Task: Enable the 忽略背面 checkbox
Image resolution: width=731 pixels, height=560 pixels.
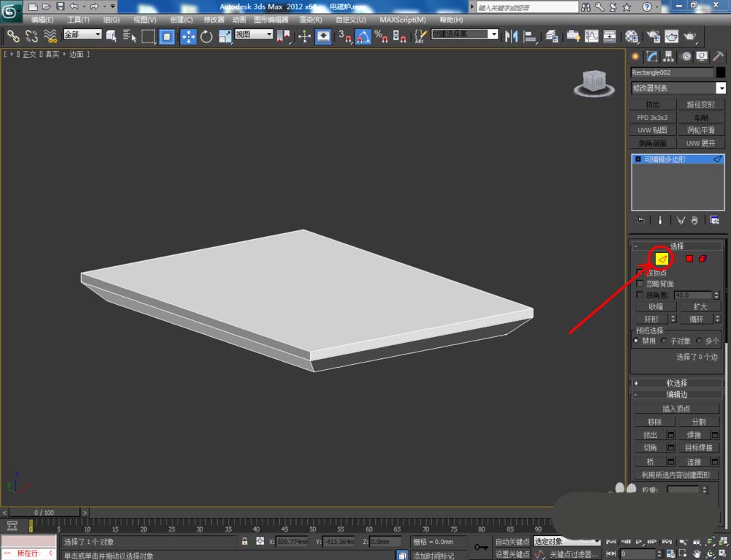Action: click(640, 284)
